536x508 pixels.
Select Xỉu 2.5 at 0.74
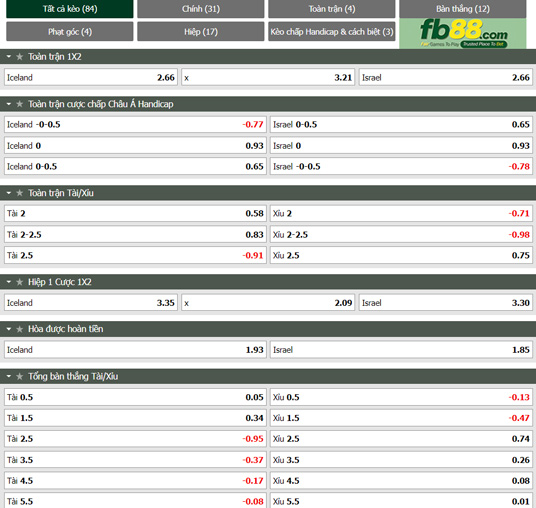tap(401, 439)
